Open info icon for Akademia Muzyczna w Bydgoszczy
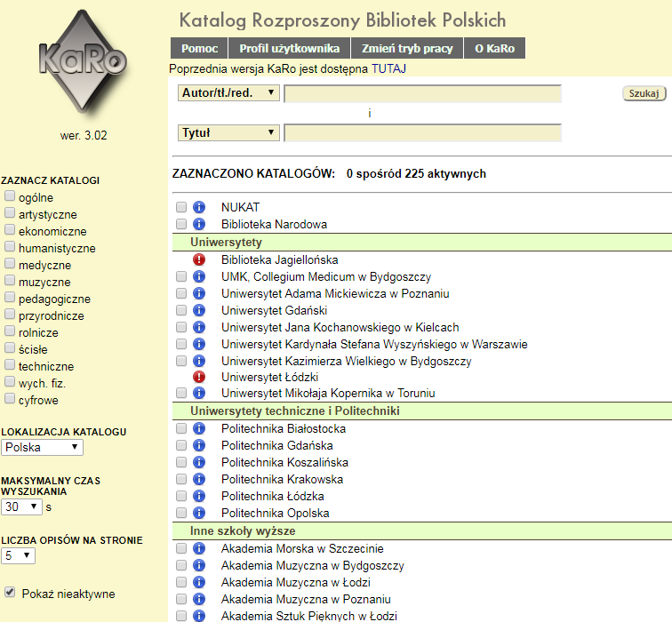 pos(199,565)
